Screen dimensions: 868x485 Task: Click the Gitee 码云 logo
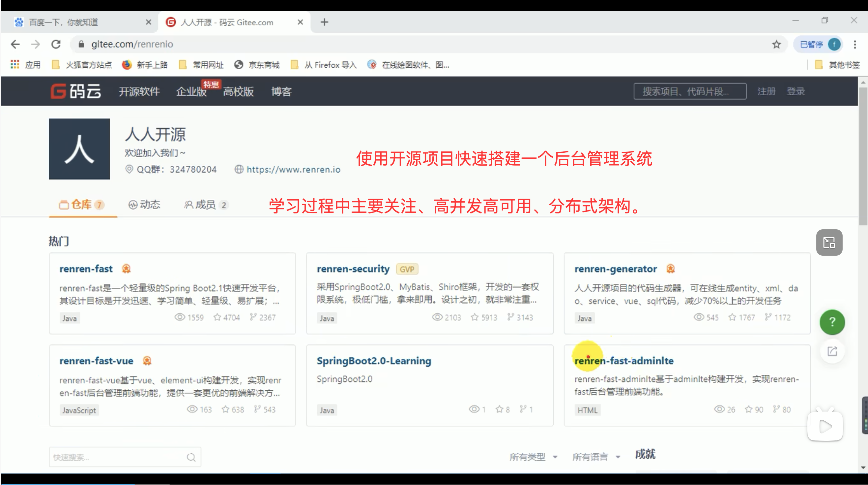click(75, 91)
